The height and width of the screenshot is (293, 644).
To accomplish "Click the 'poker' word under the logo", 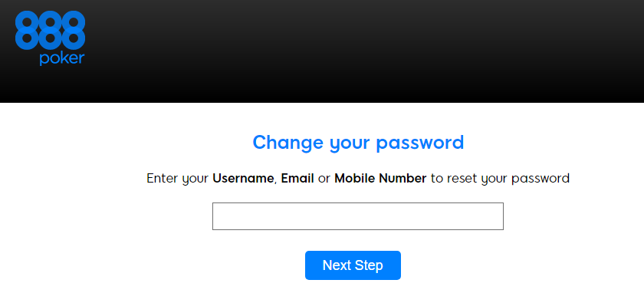I will pyautogui.click(x=62, y=58).
